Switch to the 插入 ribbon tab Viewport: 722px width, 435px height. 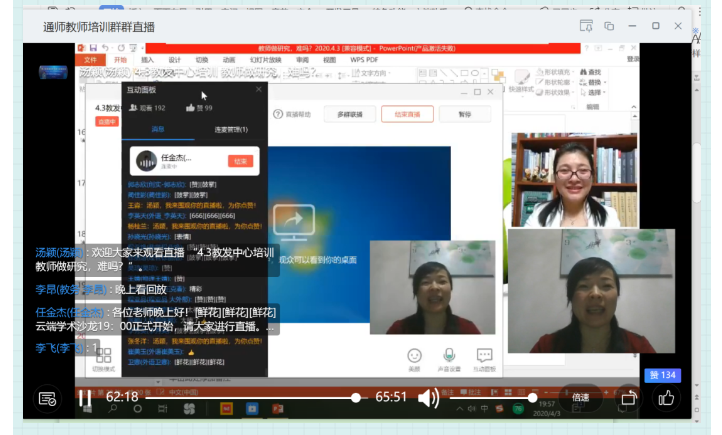[x=147, y=60]
